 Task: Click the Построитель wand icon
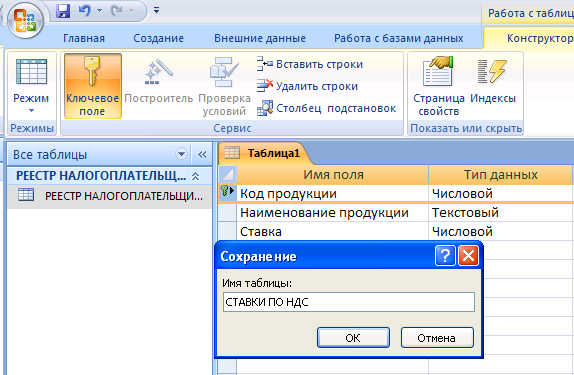[159, 72]
